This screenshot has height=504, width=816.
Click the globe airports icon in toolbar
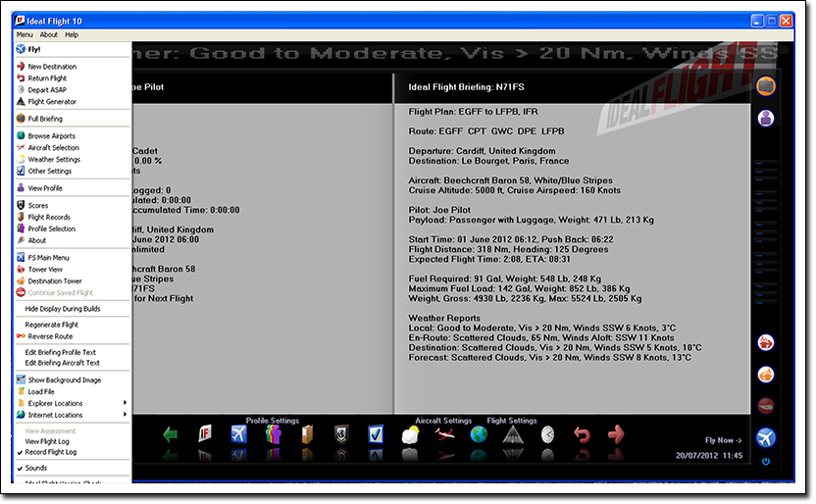click(x=479, y=434)
